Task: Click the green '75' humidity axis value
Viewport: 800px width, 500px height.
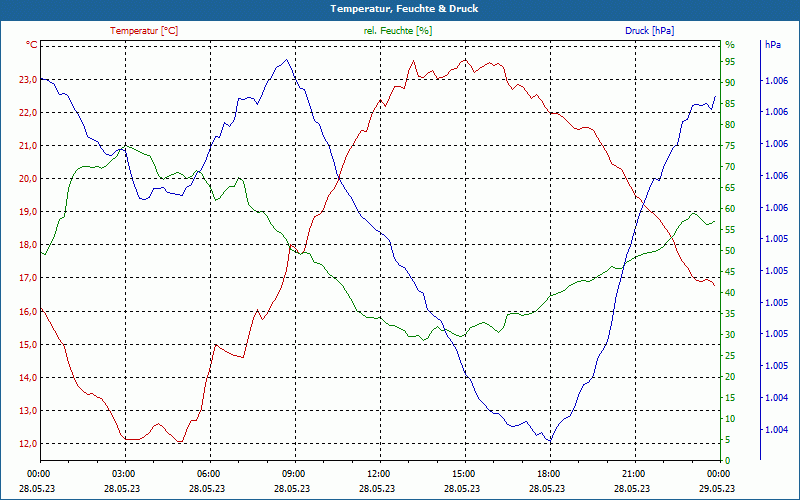Action: [x=730, y=146]
